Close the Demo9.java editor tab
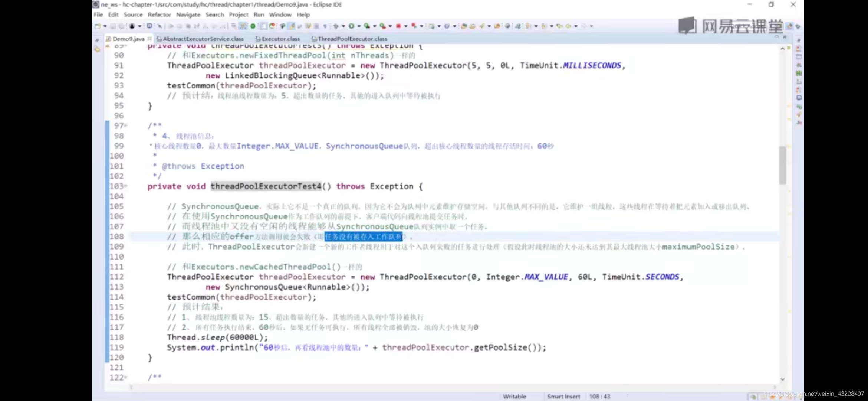 click(x=149, y=39)
